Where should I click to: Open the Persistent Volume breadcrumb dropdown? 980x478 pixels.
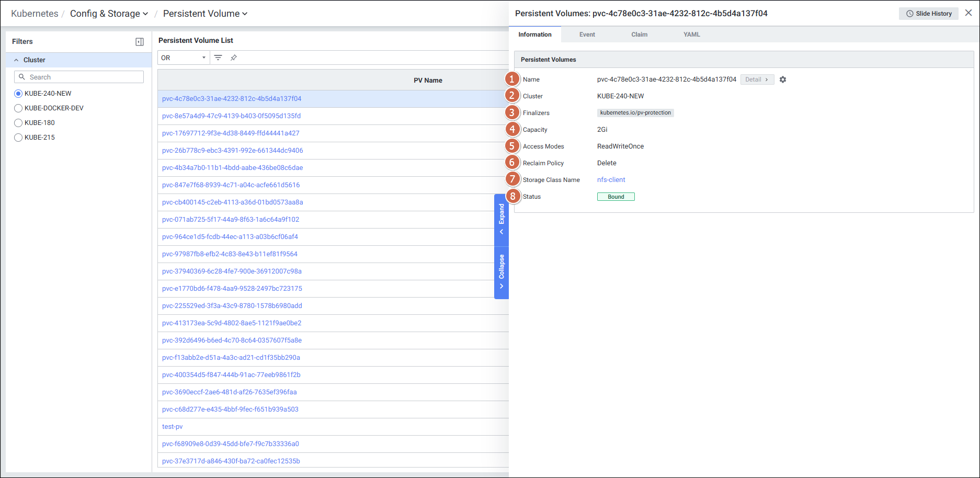coord(205,14)
